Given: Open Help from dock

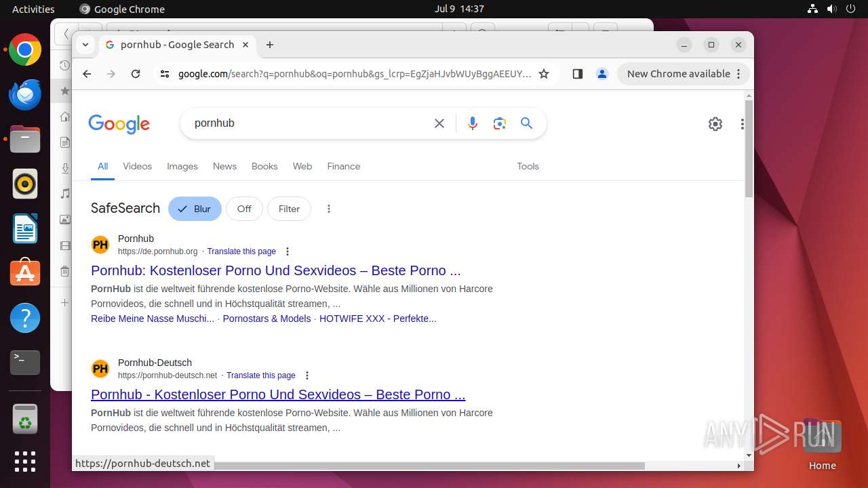Looking at the screenshot, I should click(x=25, y=318).
